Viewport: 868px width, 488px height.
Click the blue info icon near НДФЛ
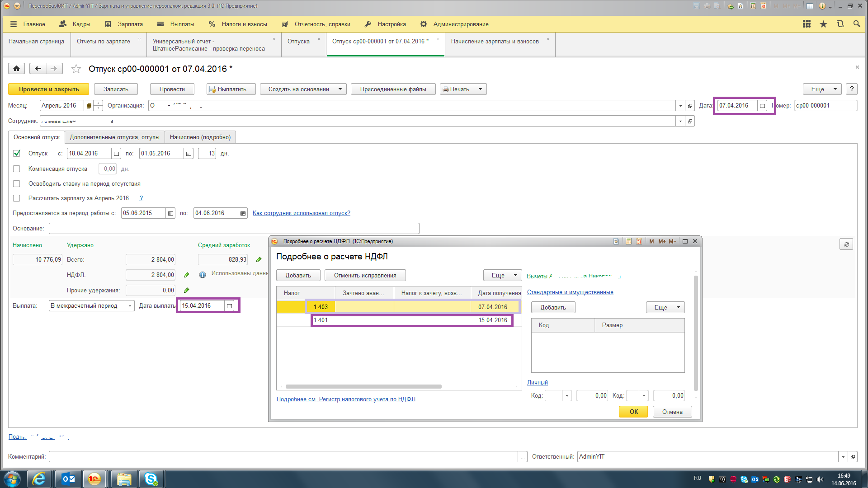[202, 275]
